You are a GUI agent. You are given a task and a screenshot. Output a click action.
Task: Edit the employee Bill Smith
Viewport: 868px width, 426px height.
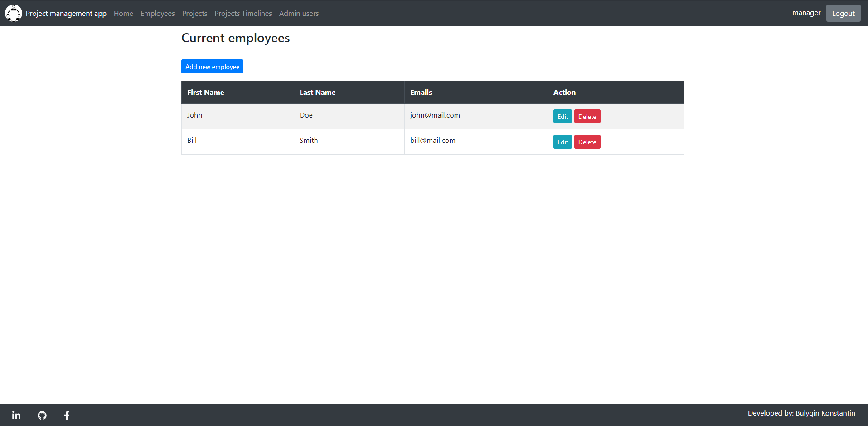tap(562, 142)
